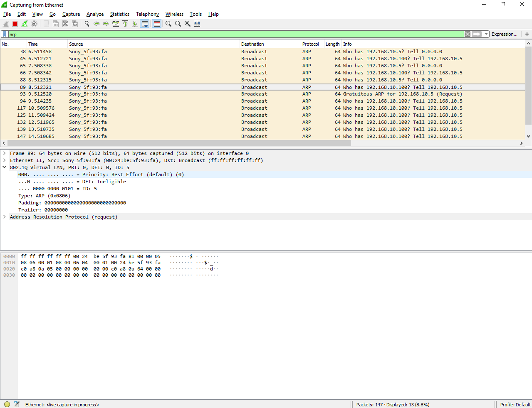Apply the display filter arrow
This screenshot has width=532, height=408.
[477, 34]
